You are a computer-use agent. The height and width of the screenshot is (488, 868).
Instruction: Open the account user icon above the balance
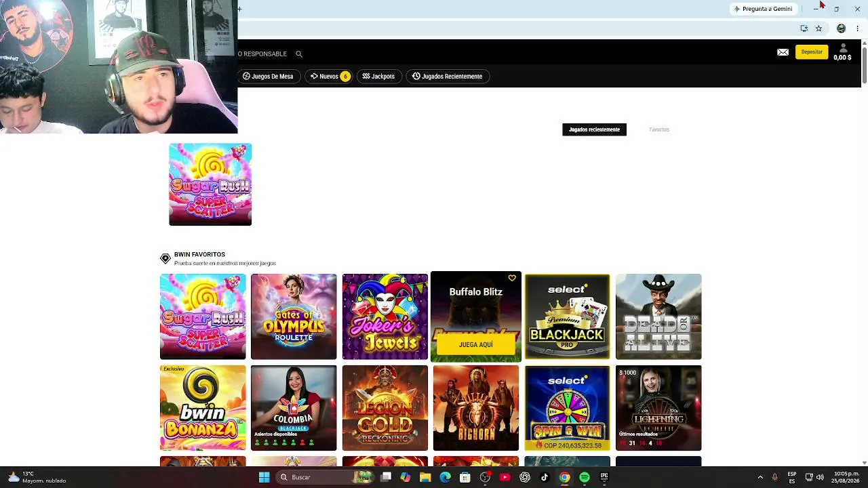(x=844, y=48)
